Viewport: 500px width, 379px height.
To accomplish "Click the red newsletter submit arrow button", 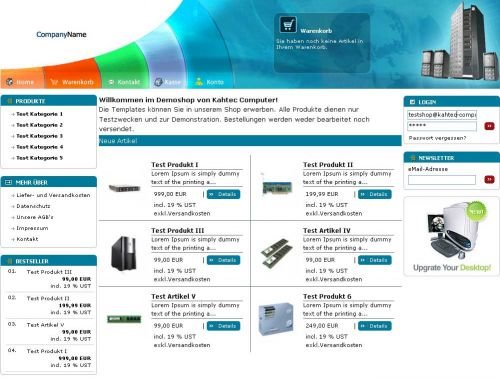I will pos(489,180).
